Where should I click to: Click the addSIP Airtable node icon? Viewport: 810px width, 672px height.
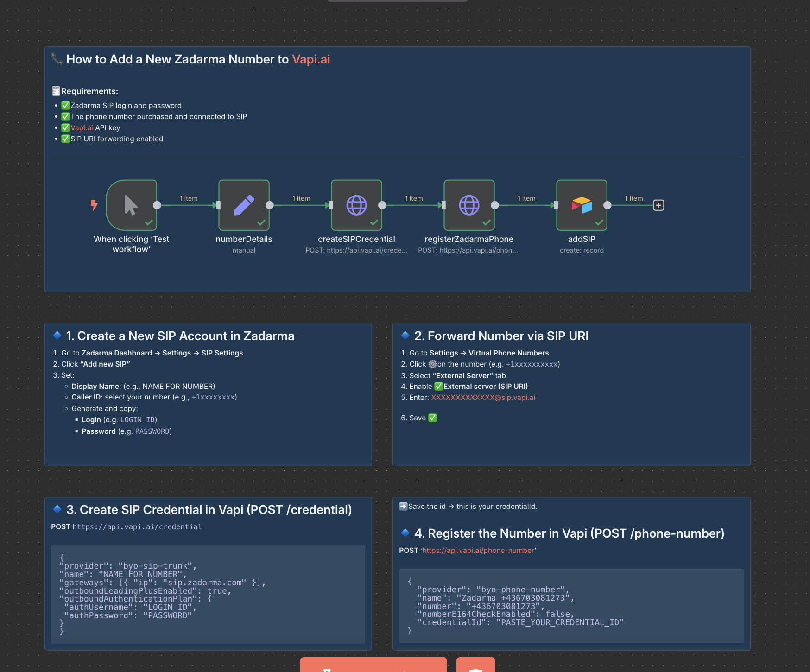[582, 205]
